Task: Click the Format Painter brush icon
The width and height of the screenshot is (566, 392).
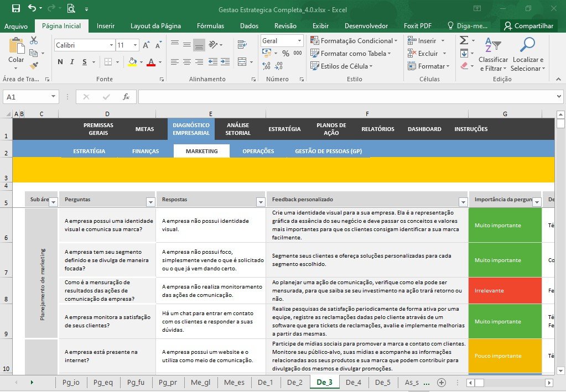Action: point(34,65)
